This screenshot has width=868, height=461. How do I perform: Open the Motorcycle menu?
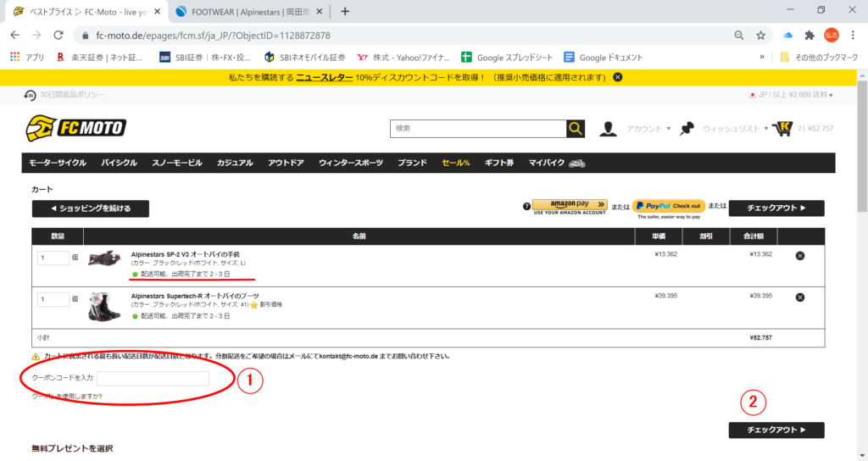58,163
